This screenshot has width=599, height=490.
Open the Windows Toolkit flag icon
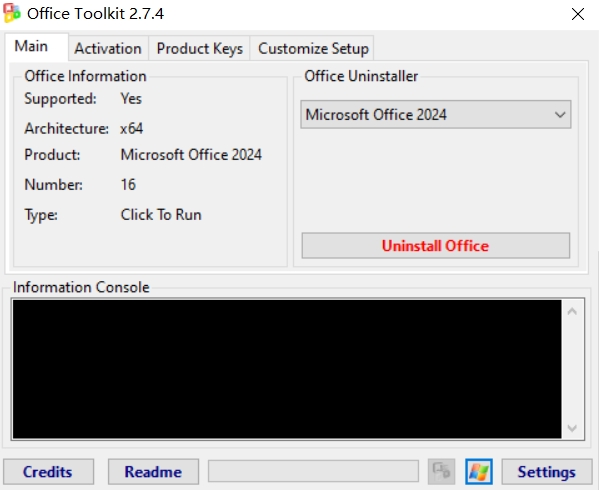click(479, 471)
